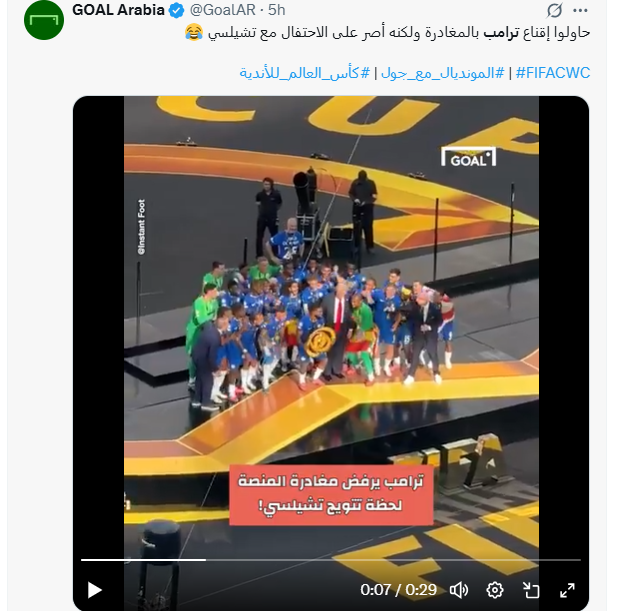Click the GOAL Arabia account name

point(118,10)
